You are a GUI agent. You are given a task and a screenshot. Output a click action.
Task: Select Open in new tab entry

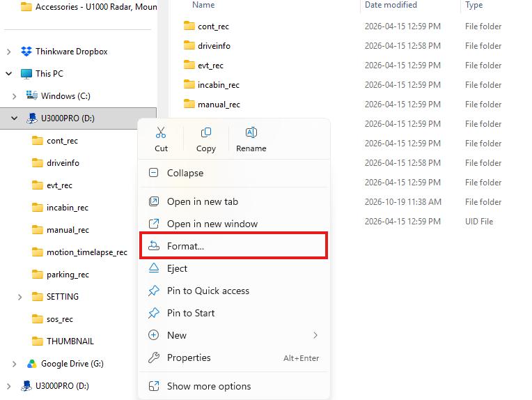point(234,201)
